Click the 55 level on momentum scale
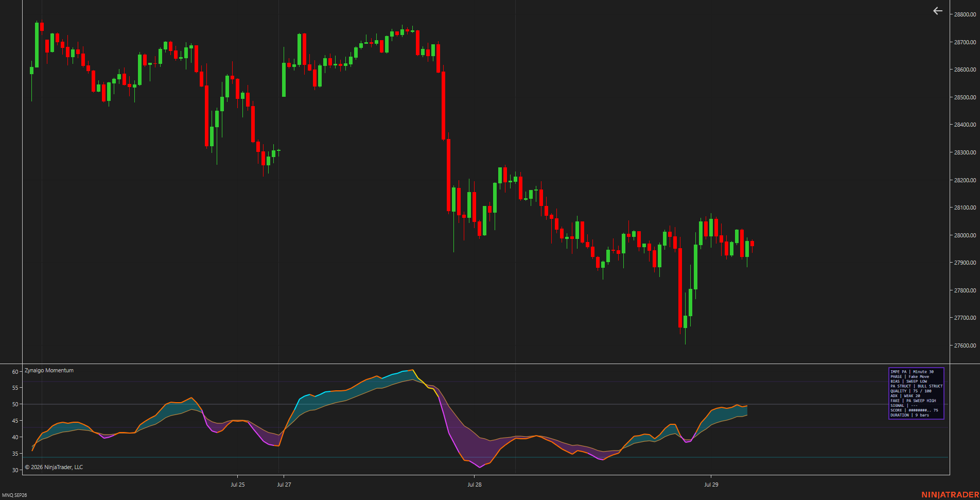This screenshot has height=500, width=980. point(15,388)
